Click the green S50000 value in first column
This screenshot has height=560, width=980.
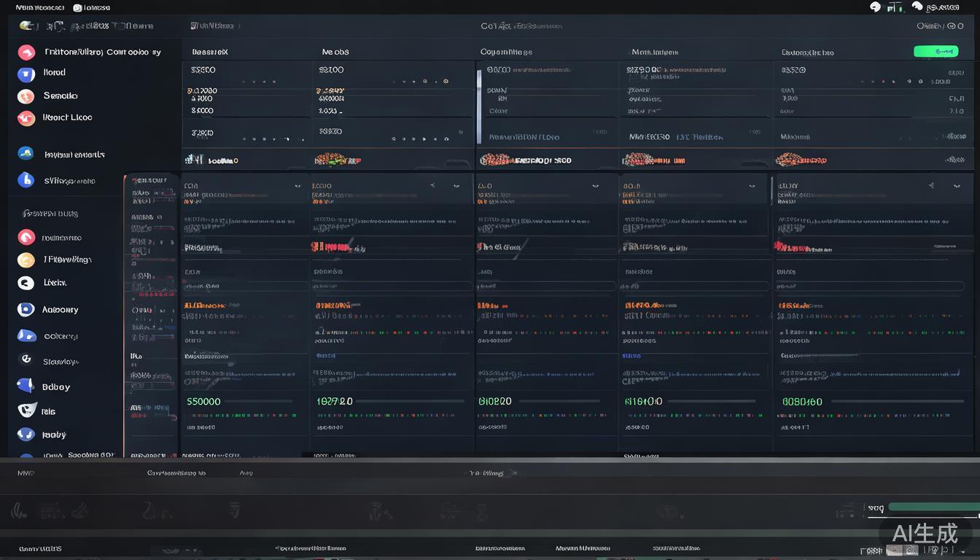[x=203, y=402]
